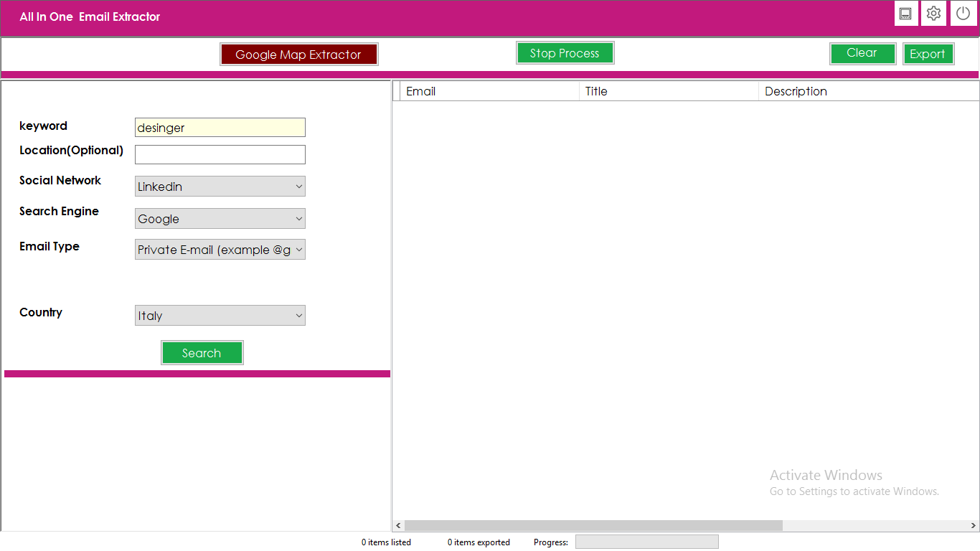Click the horizontal scrollbar right arrow
This screenshot has height=551, width=980.
click(974, 526)
